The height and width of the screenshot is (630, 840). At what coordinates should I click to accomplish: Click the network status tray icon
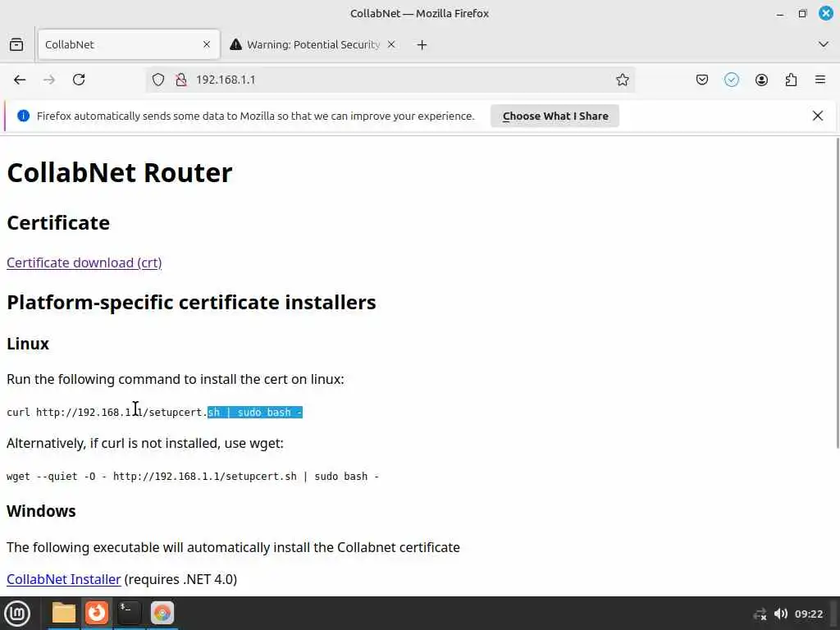(x=760, y=614)
